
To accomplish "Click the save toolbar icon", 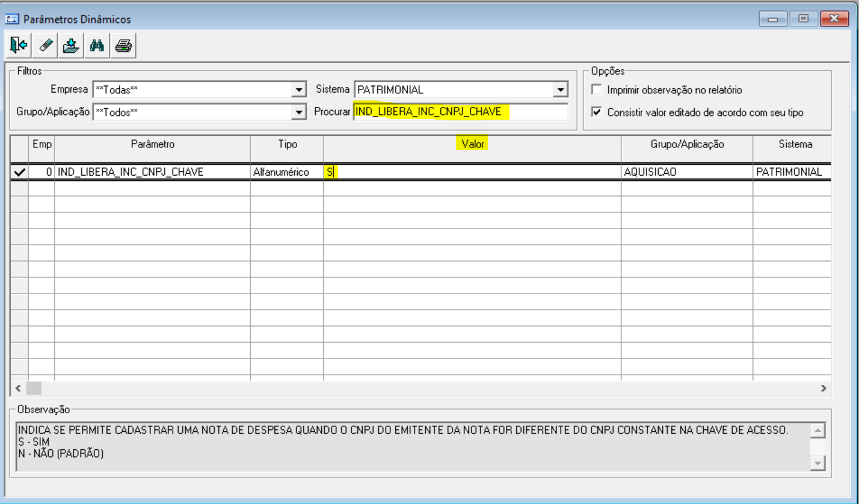I will coord(72,46).
